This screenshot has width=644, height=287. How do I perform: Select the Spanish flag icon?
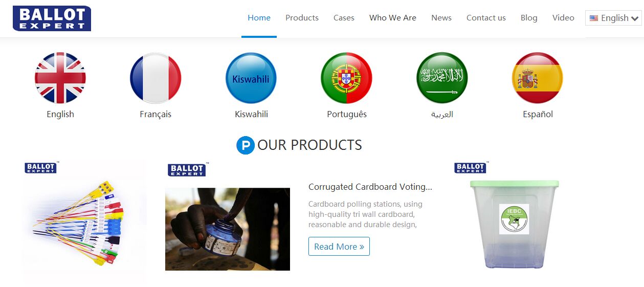[538, 78]
